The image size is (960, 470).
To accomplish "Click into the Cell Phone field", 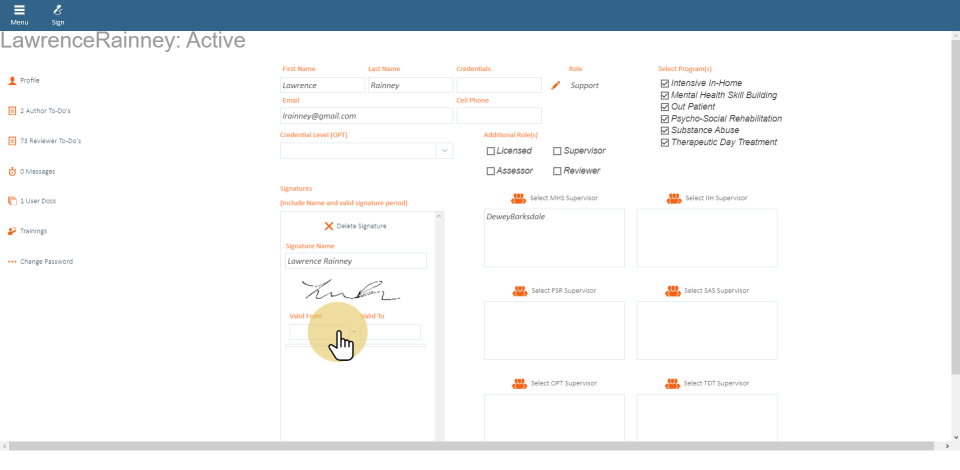I will [498, 116].
